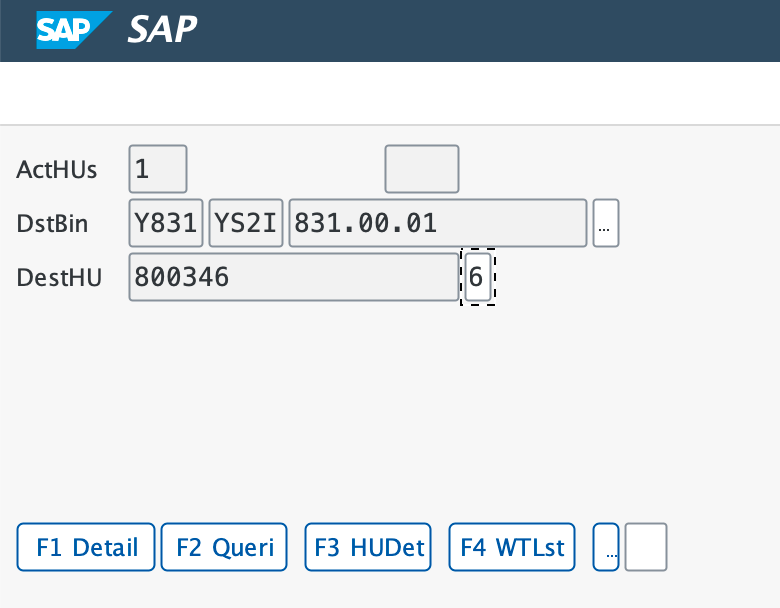Select the Y831 destination bin field
Screen dimensions: 780x608
tap(166, 223)
